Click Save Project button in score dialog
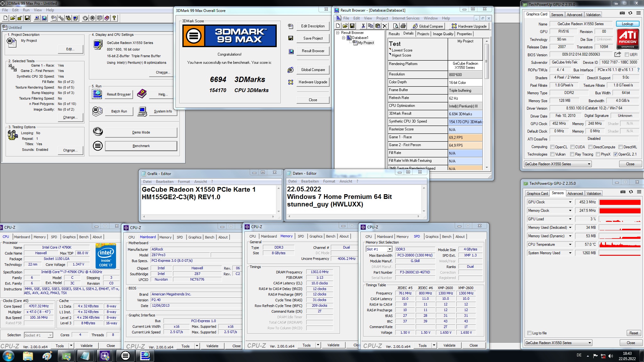 313,38
